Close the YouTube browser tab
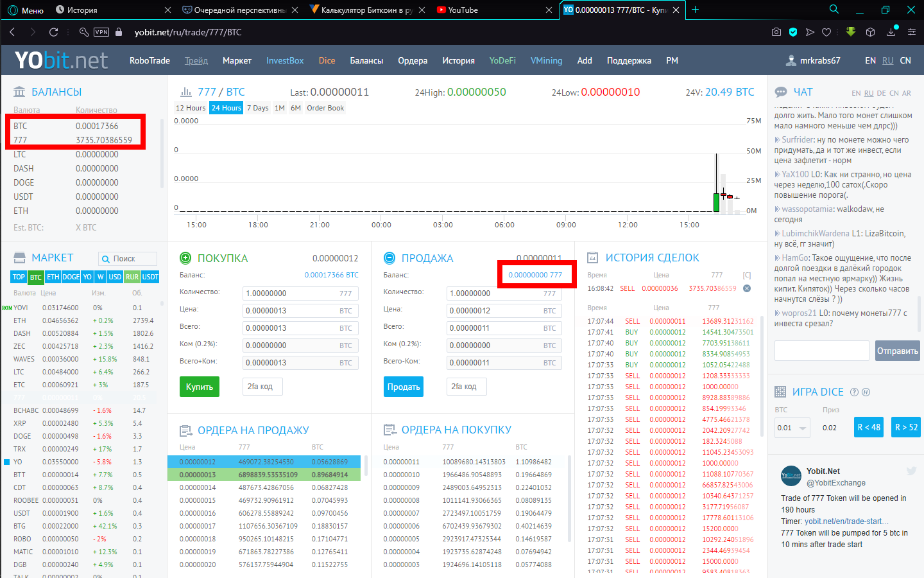Image resolution: width=924 pixels, height=578 pixels. pos(549,10)
